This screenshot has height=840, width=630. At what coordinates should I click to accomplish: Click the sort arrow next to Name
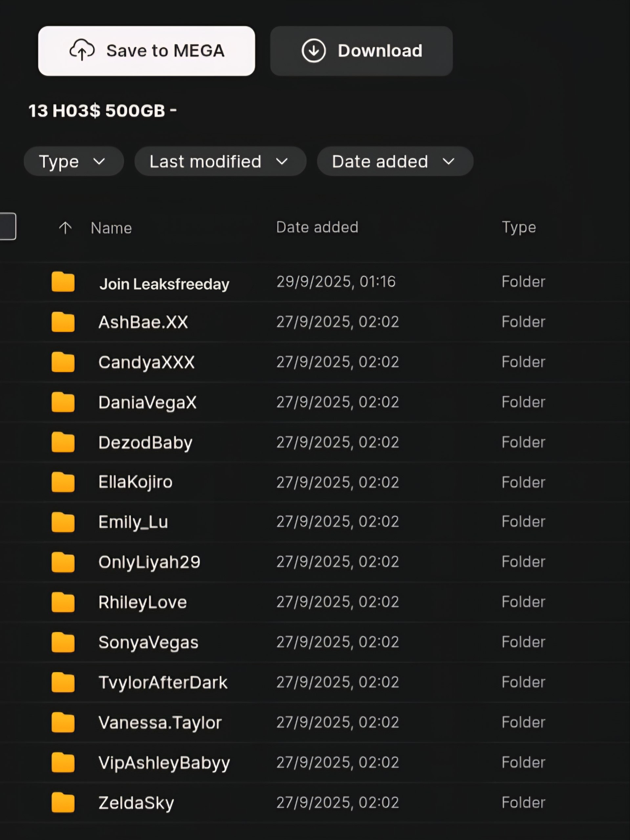click(65, 228)
